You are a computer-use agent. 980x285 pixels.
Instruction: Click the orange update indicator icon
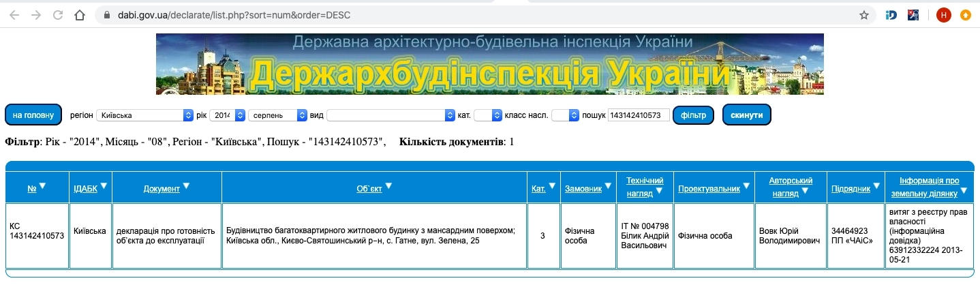point(966,14)
